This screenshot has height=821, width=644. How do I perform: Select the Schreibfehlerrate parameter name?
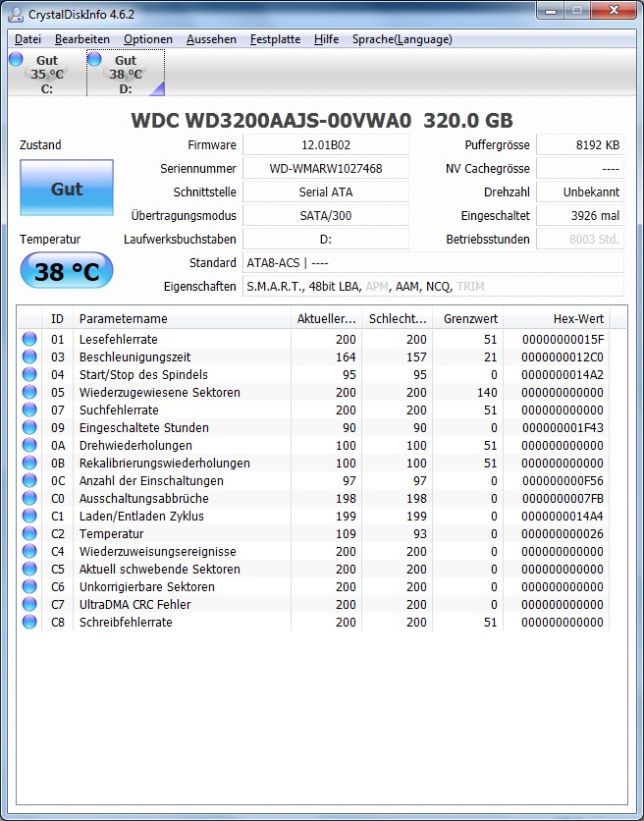(x=126, y=622)
